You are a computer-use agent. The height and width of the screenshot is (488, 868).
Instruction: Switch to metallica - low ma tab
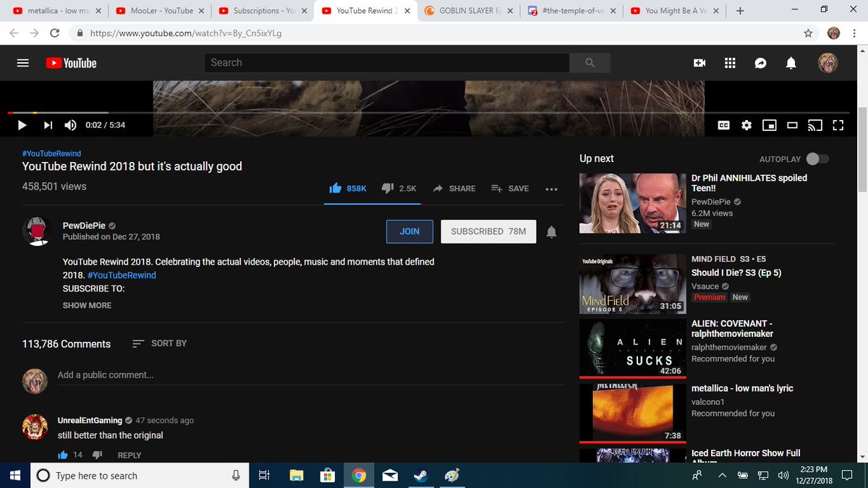[x=56, y=11]
